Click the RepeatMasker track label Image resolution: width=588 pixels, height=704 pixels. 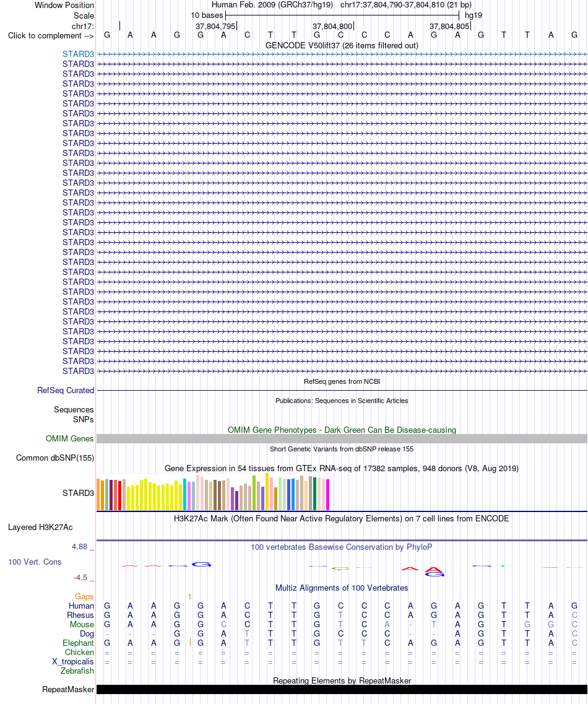tap(68, 689)
